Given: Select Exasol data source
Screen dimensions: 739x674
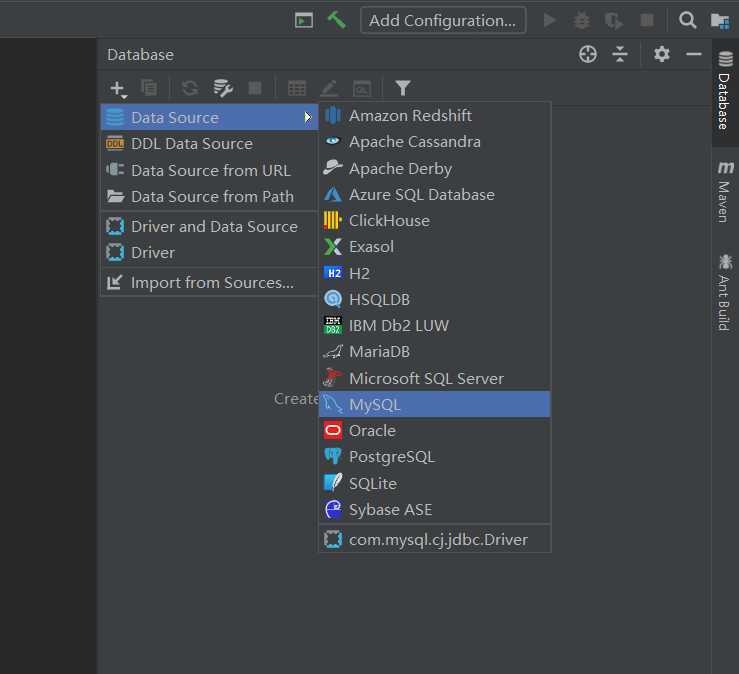Looking at the screenshot, I should pyautogui.click(x=435, y=247).
